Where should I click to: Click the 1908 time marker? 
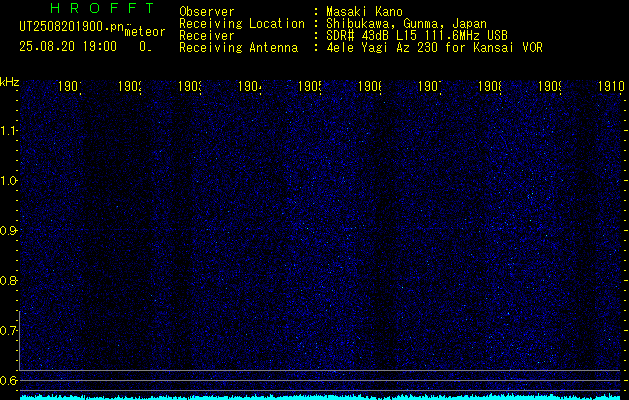490,86
